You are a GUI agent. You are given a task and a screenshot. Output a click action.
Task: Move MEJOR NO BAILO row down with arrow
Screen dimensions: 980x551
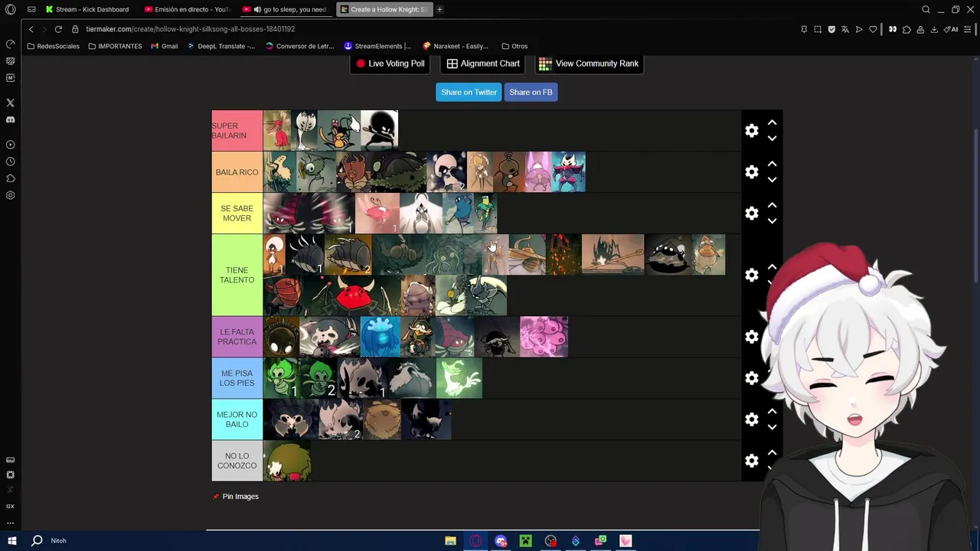(772, 427)
